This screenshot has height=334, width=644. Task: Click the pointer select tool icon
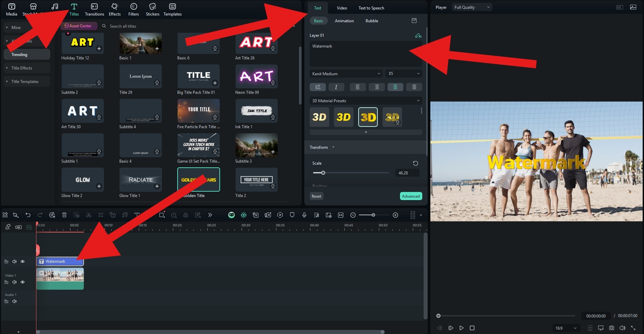(x=16, y=215)
